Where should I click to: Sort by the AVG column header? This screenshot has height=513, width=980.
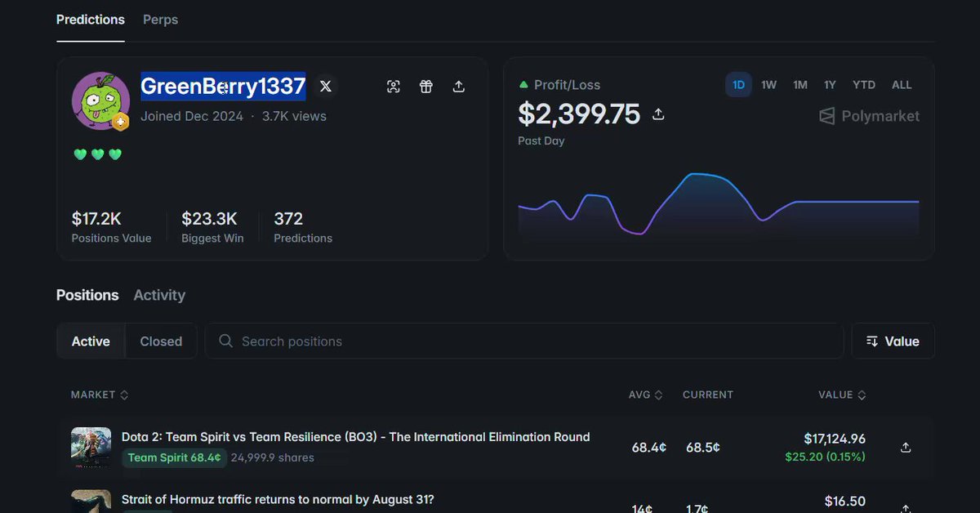coord(645,395)
